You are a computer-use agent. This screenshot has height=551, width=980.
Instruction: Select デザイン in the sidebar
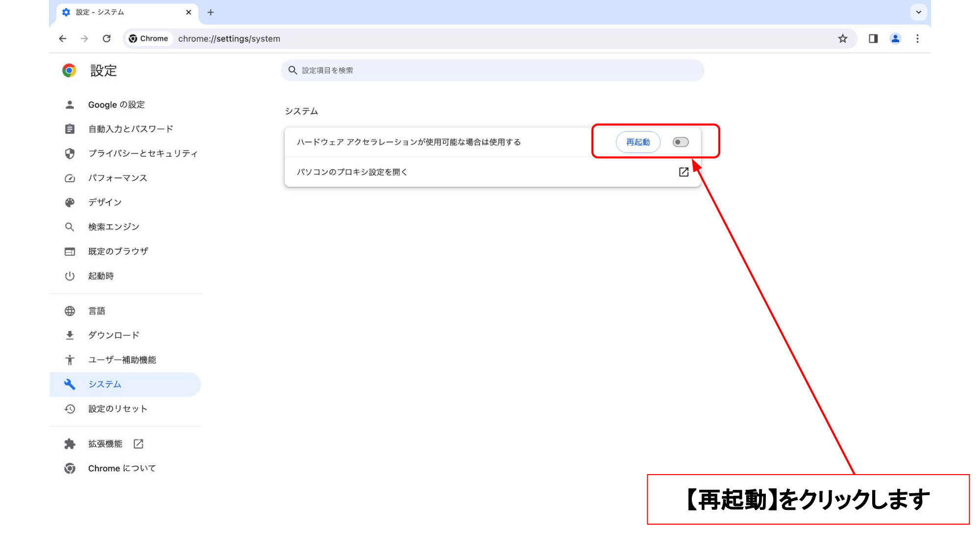pyautogui.click(x=105, y=202)
